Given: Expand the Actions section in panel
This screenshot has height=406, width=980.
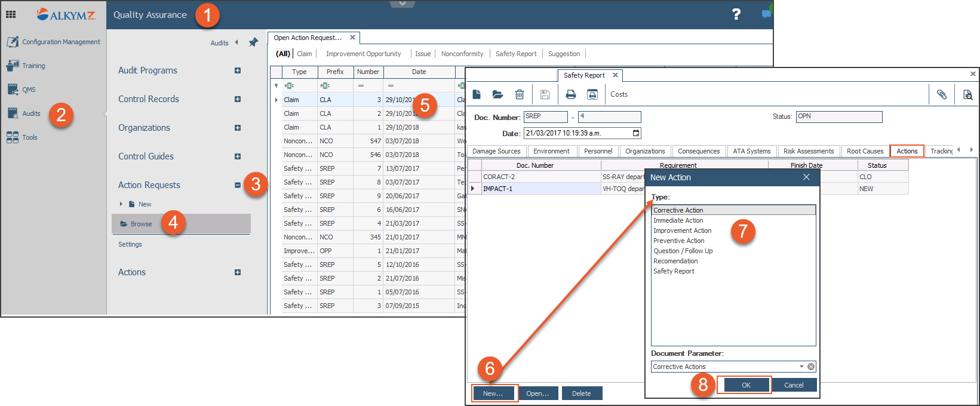Looking at the screenshot, I should 238,272.
